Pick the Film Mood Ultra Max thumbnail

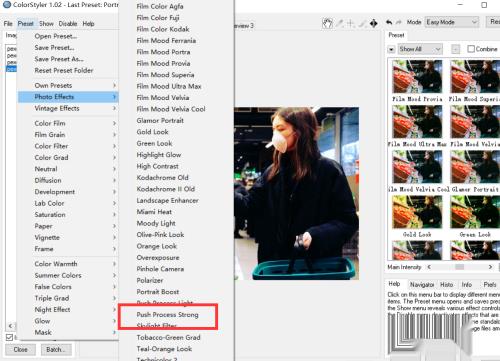pos(417,122)
